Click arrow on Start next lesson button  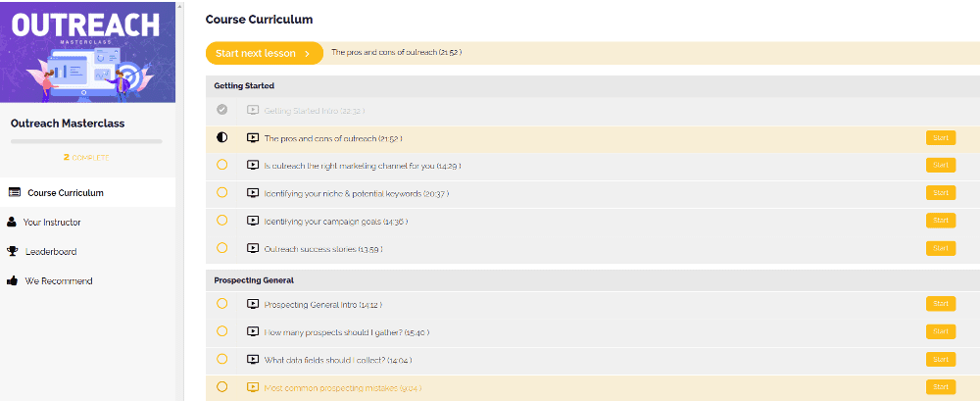307,54
